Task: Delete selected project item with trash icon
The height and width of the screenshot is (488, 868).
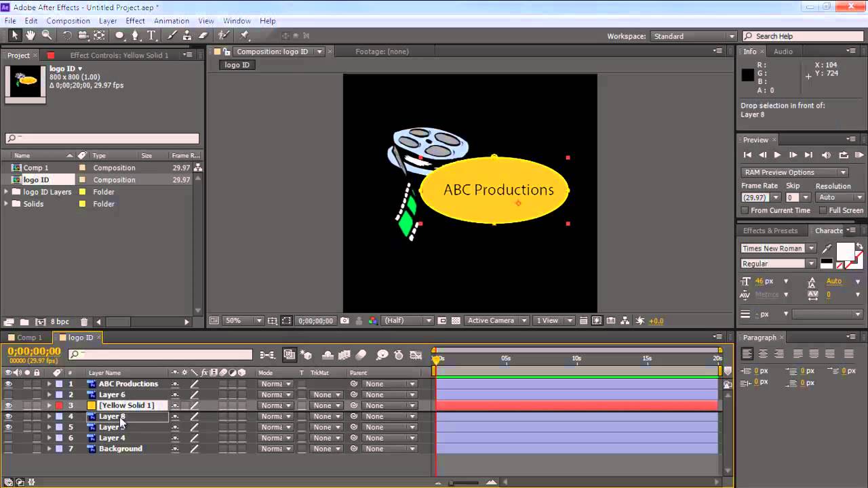Action: [84, 322]
